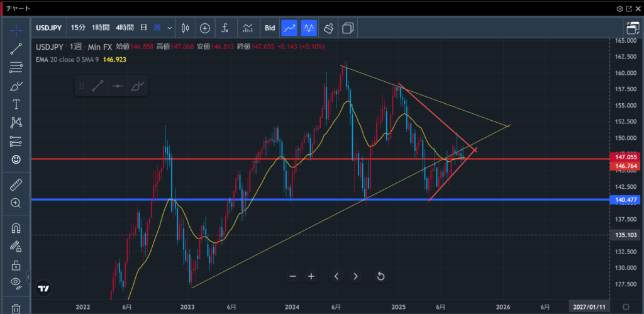Click the overlapping squares layout icon
The width and height of the screenshot is (644, 314).
tap(348, 28)
